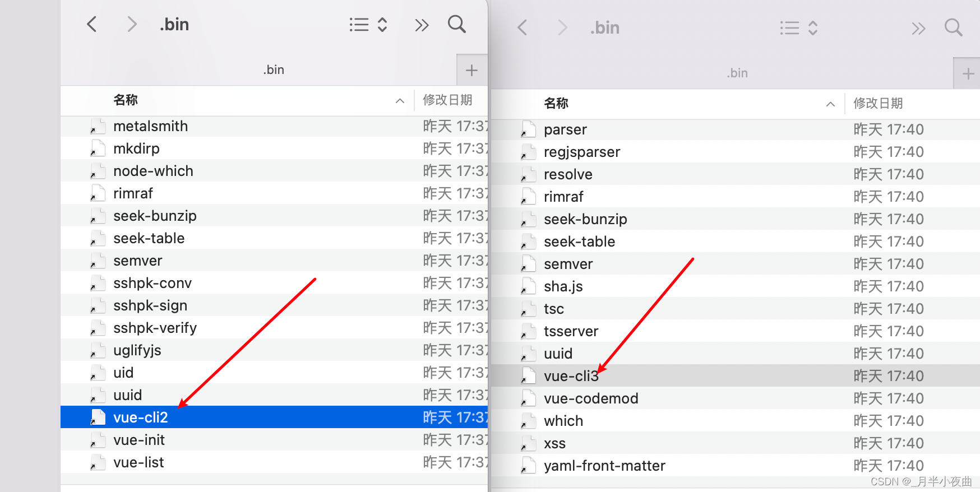This screenshot has width=980, height=492.
Task: Sort by 名称 column in right window
Action: tap(556, 103)
